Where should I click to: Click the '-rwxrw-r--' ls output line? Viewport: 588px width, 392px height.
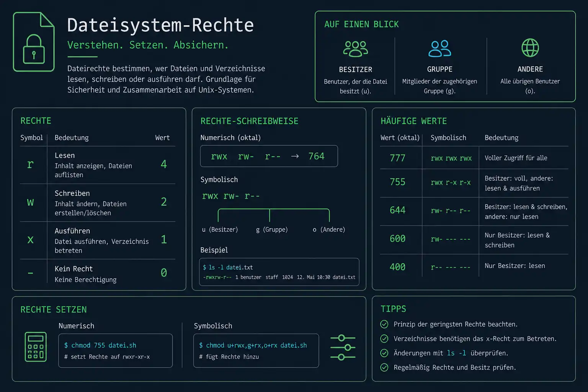point(279,277)
